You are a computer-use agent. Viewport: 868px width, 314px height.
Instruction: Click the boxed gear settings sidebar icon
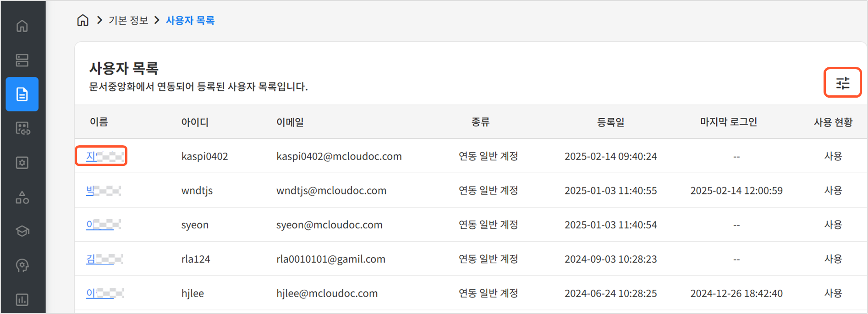(x=22, y=163)
